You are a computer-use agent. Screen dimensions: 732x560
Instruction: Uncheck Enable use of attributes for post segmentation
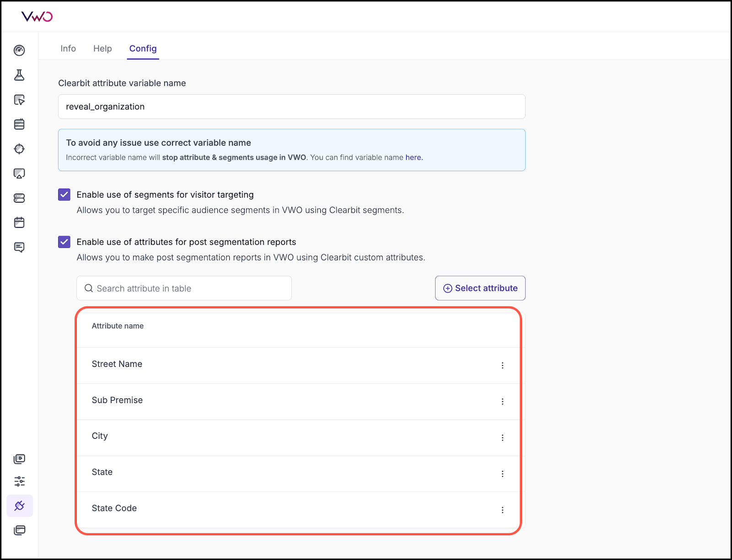[64, 242]
